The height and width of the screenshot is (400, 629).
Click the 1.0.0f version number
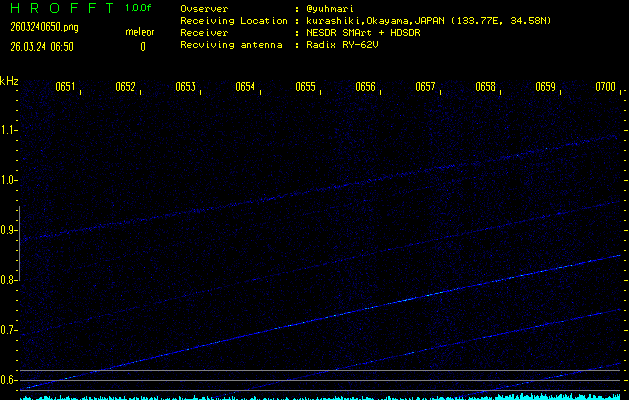pyautogui.click(x=139, y=8)
